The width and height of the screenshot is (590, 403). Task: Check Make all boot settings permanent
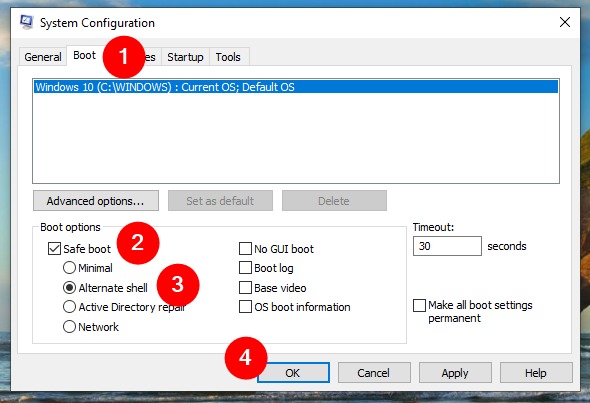tap(420, 305)
